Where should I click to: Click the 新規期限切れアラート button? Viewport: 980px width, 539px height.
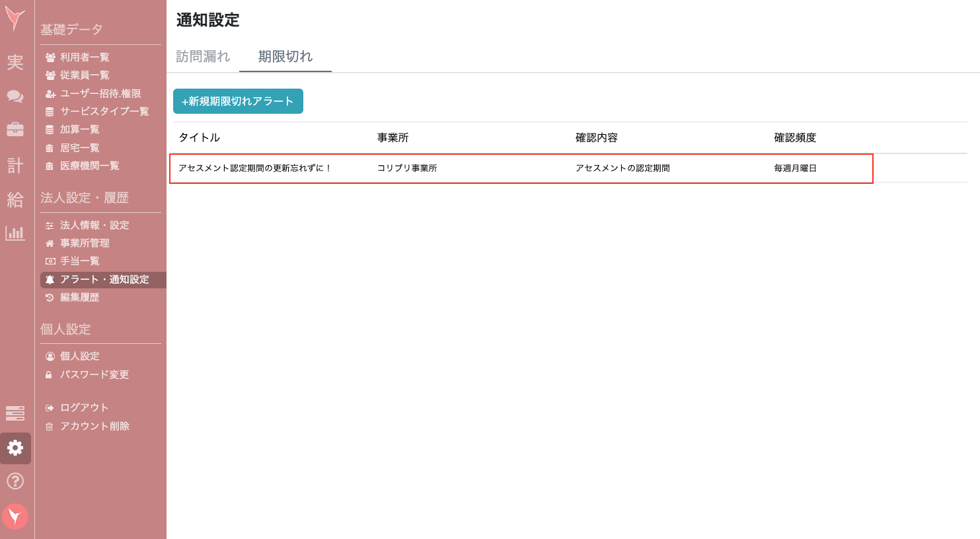coord(238,101)
